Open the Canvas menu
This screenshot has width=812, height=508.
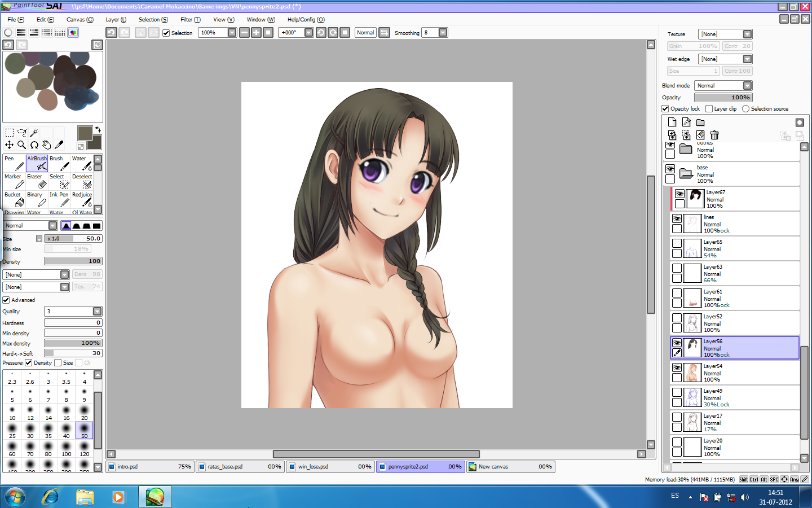[x=80, y=20]
